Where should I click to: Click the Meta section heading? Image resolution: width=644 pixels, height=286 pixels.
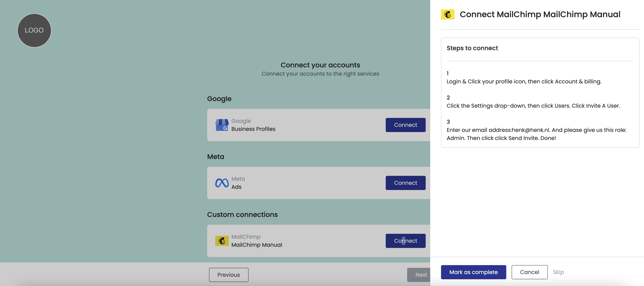[x=215, y=157]
